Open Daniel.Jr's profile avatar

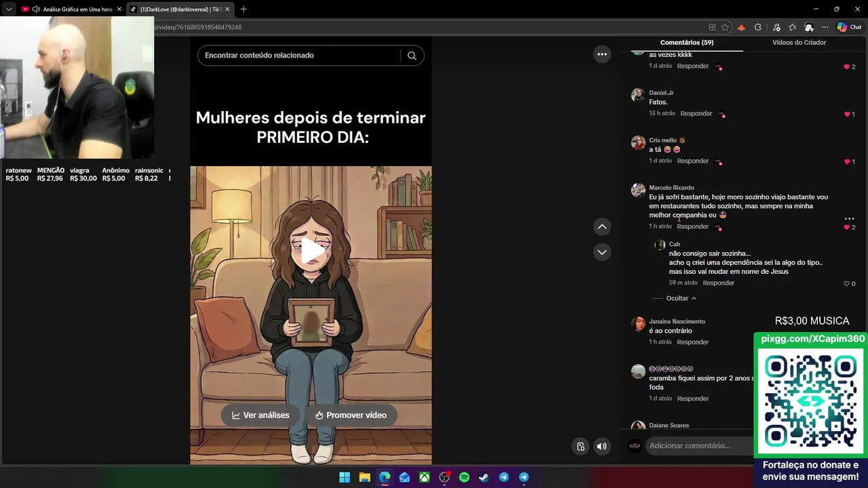point(638,95)
